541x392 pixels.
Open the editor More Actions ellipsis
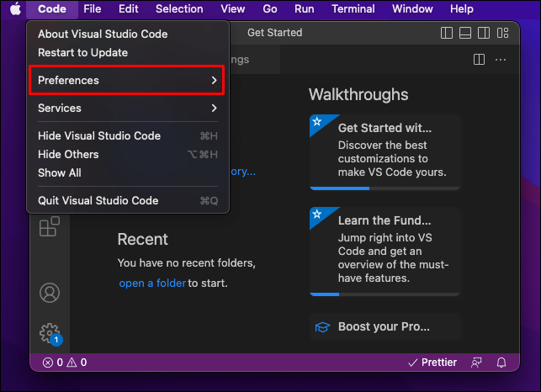tap(501, 60)
